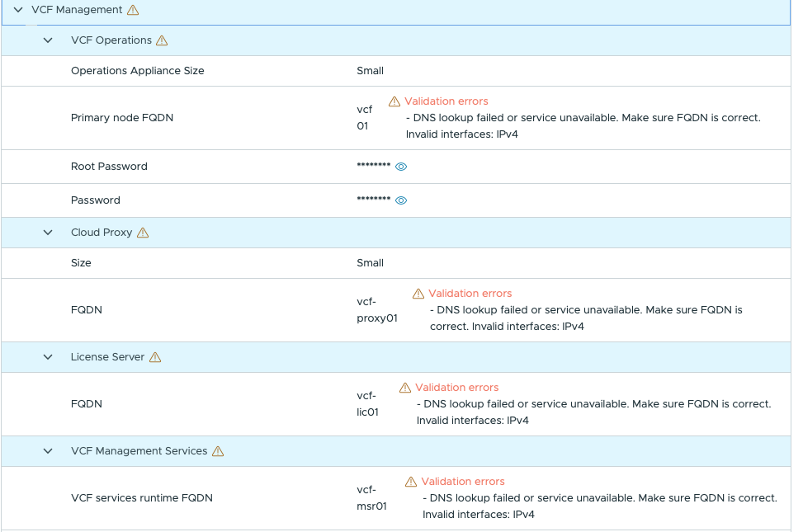Click 'Validation errors' text for vcf-lic01

[x=457, y=388]
